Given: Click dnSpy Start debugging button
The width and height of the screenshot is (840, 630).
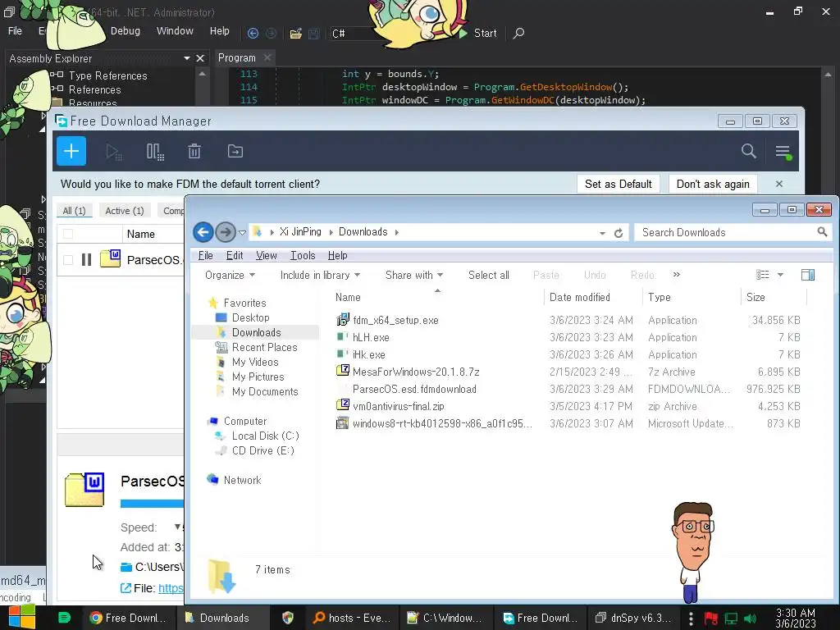Looking at the screenshot, I should [478, 33].
